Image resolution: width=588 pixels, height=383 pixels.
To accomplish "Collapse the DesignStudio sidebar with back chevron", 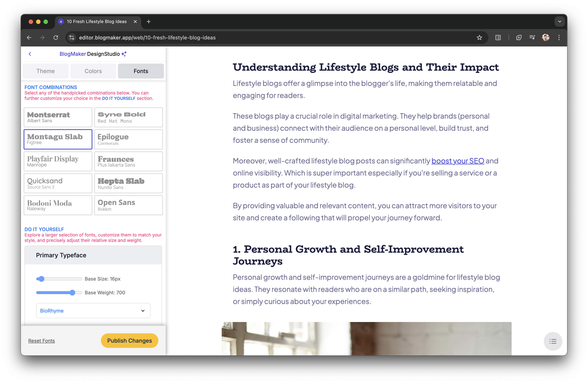I will pyautogui.click(x=30, y=54).
